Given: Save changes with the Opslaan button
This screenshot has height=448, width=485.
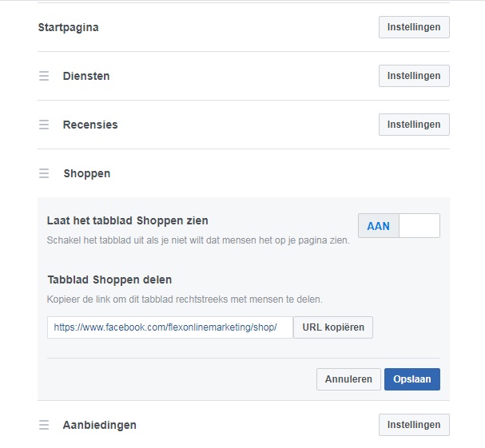Looking at the screenshot, I should [412, 379].
